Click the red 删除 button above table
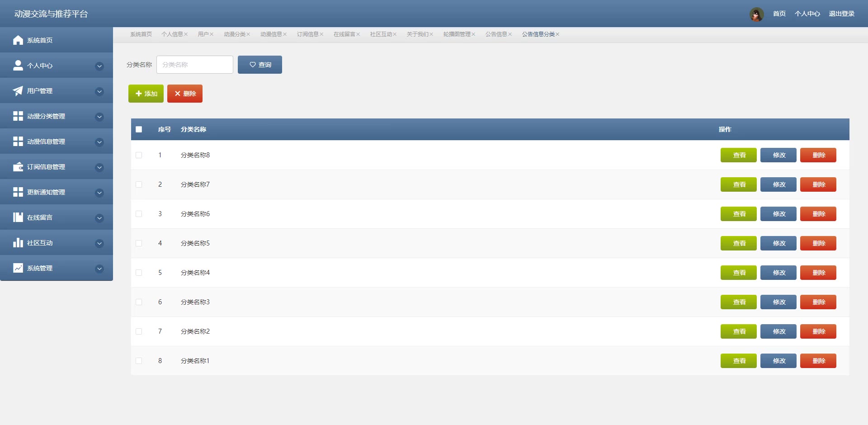Screen dimensions: 868x425 coord(185,94)
